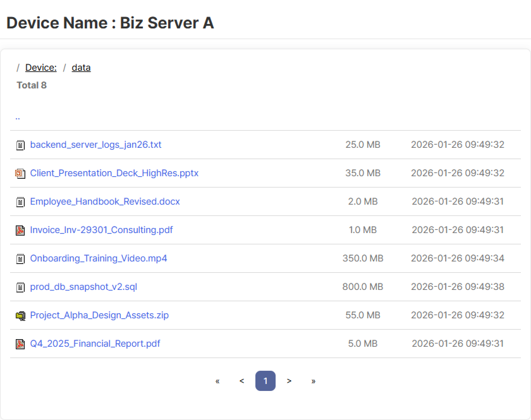Screen dimensions: 531x420
Task: Click the PowerPoint icon beside Client_Presentation_Deck_HighRes.pptx
Action: tap(20, 173)
